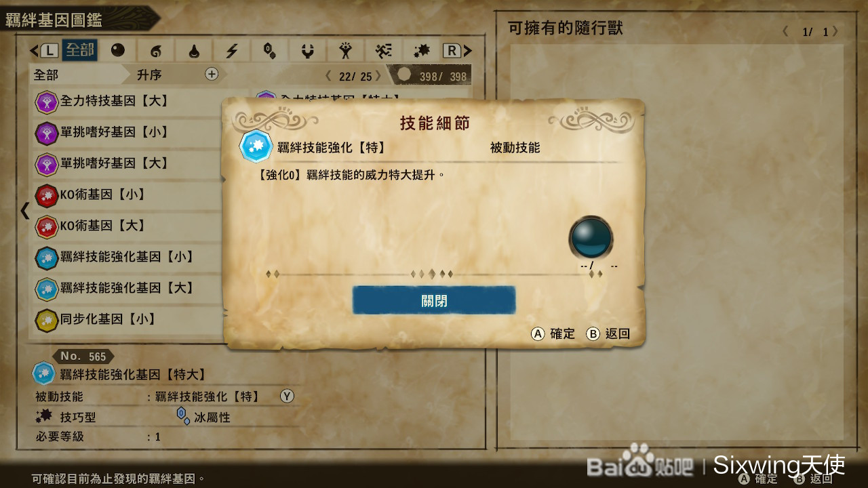Click the 關閉 button in skill details
868x488 pixels.
[434, 300]
